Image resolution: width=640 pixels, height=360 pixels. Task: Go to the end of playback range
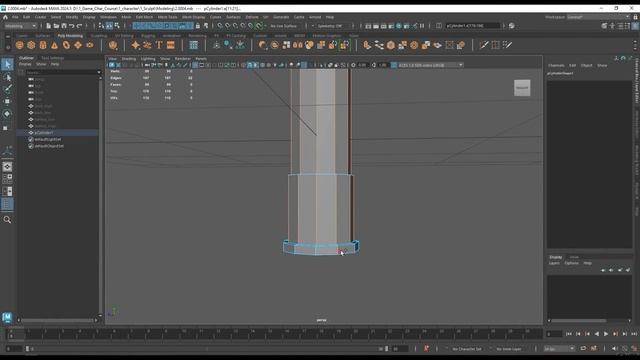pyautogui.click(x=634, y=334)
